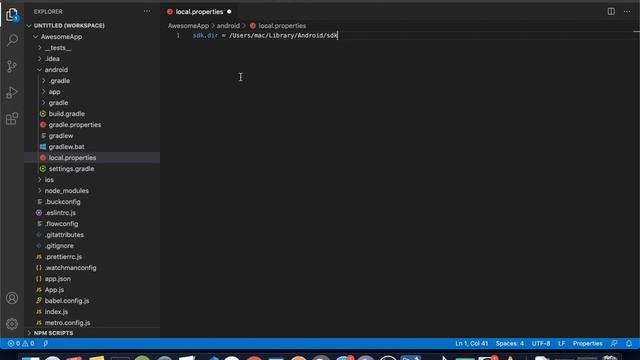Click Ln 1, Col 41 cursor position

(x=471, y=343)
